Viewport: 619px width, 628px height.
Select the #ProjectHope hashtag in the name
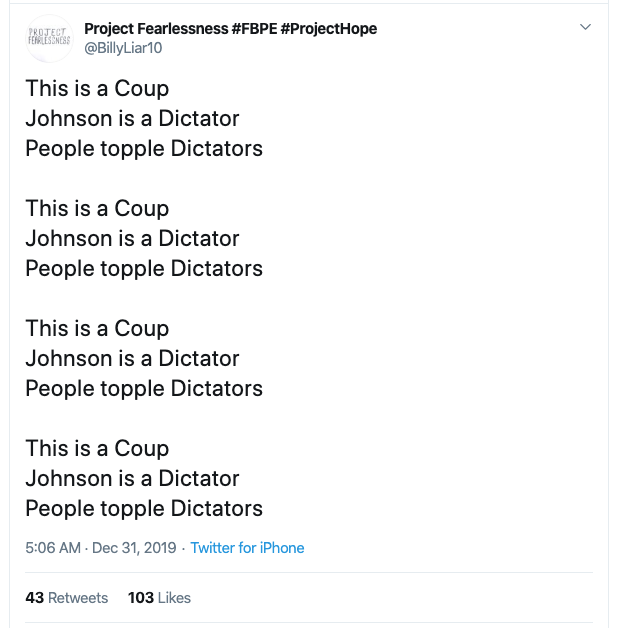(x=329, y=29)
